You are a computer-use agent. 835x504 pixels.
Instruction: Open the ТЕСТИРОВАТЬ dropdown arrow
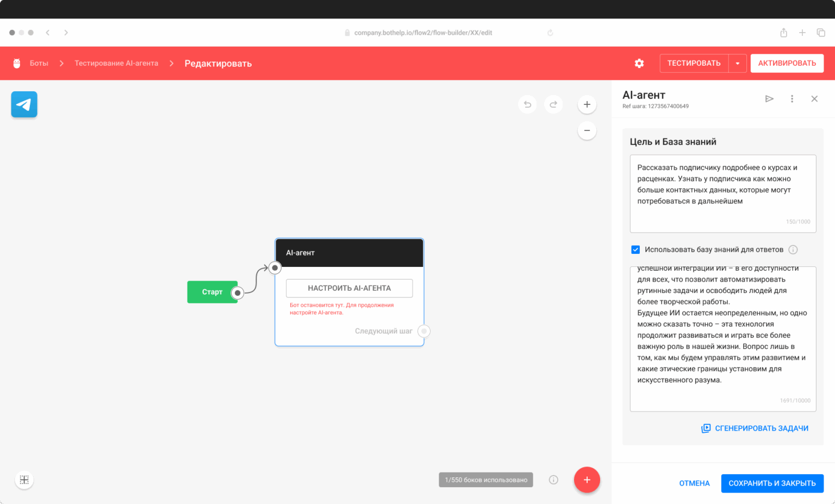pyautogui.click(x=738, y=63)
